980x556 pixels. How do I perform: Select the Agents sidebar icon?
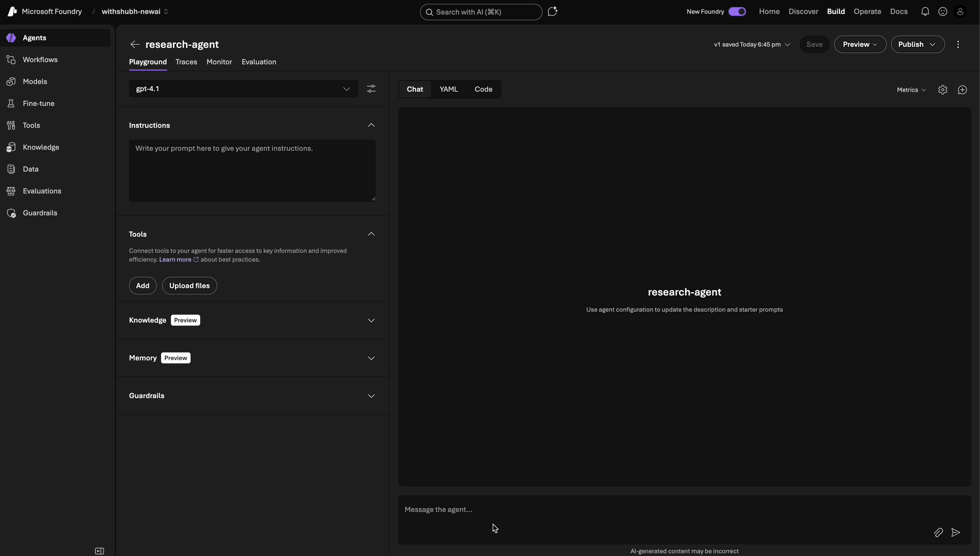[11, 38]
